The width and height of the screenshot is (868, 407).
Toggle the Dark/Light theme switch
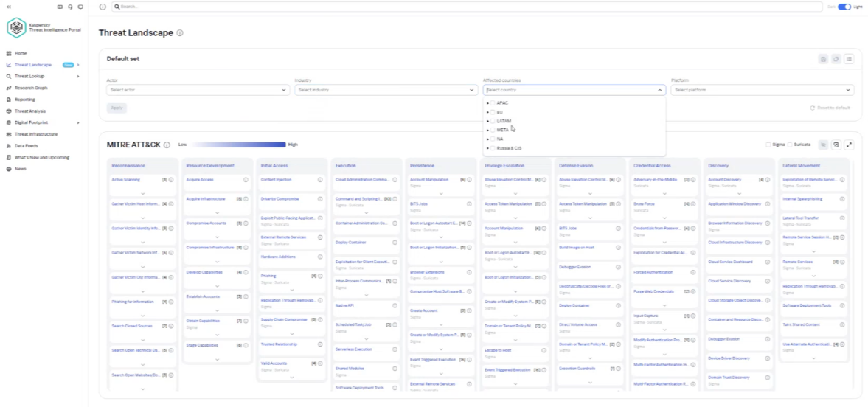[844, 7]
